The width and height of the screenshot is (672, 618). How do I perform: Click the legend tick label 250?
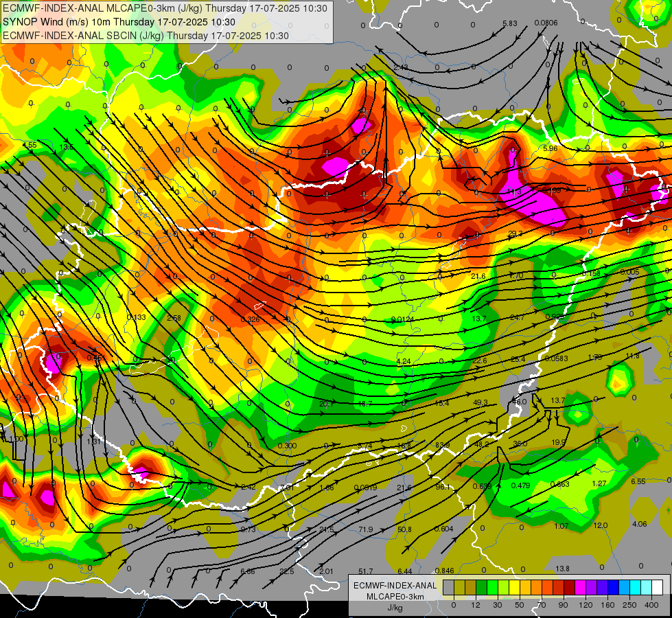click(629, 605)
